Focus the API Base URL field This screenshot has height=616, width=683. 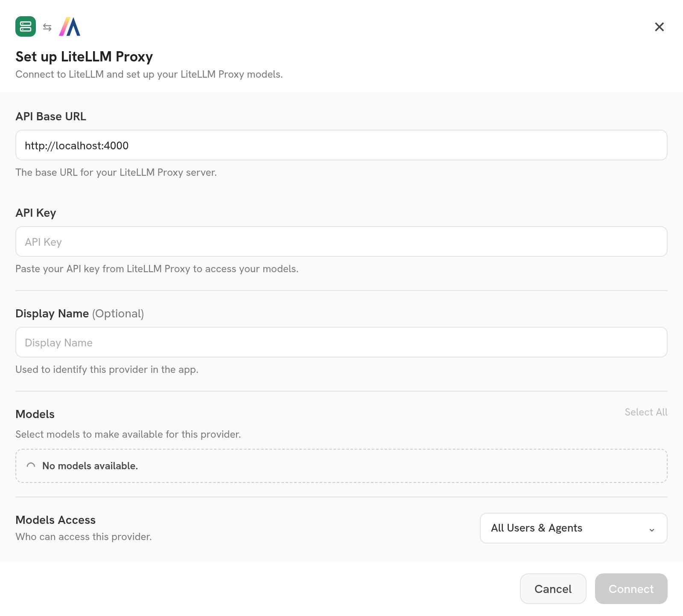coord(341,145)
